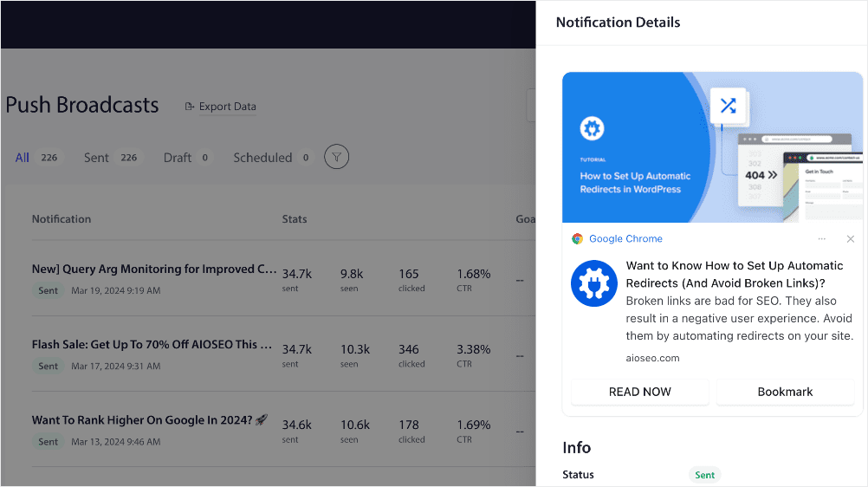This screenshot has width=868, height=487.
Task: Click the Google Chrome label text
Action: [x=625, y=239]
